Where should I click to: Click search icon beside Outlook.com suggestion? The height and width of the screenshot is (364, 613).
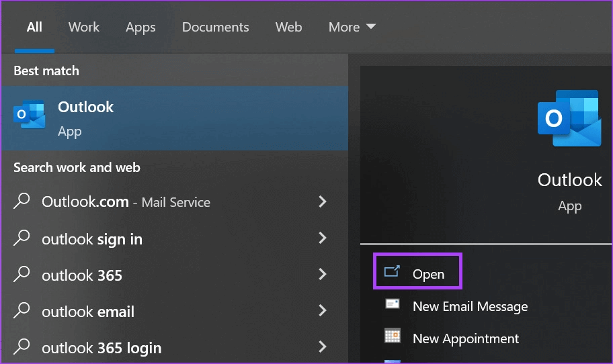click(22, 201)
